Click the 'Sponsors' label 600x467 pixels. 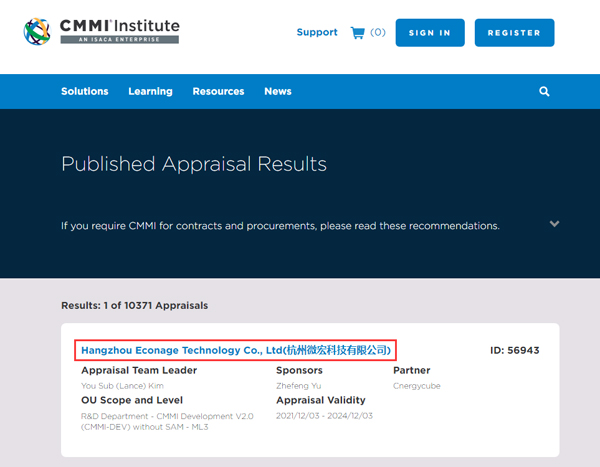[x=299, y=370]
